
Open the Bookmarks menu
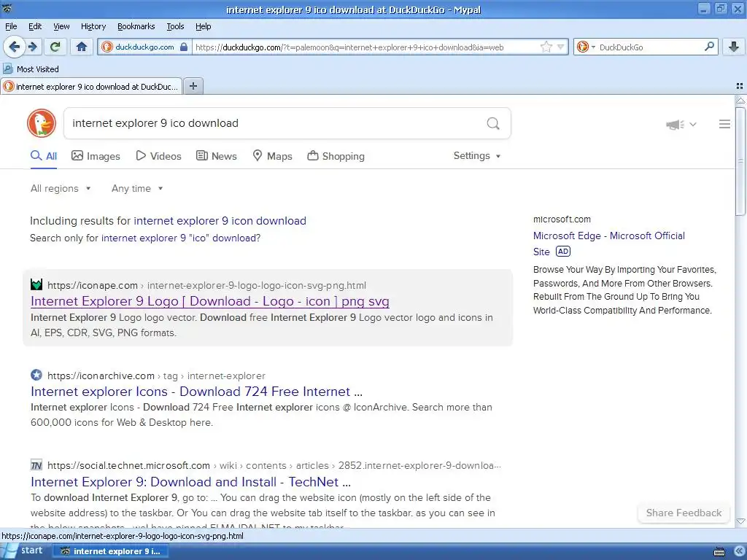pyautogui.click(x=136, y=26)
